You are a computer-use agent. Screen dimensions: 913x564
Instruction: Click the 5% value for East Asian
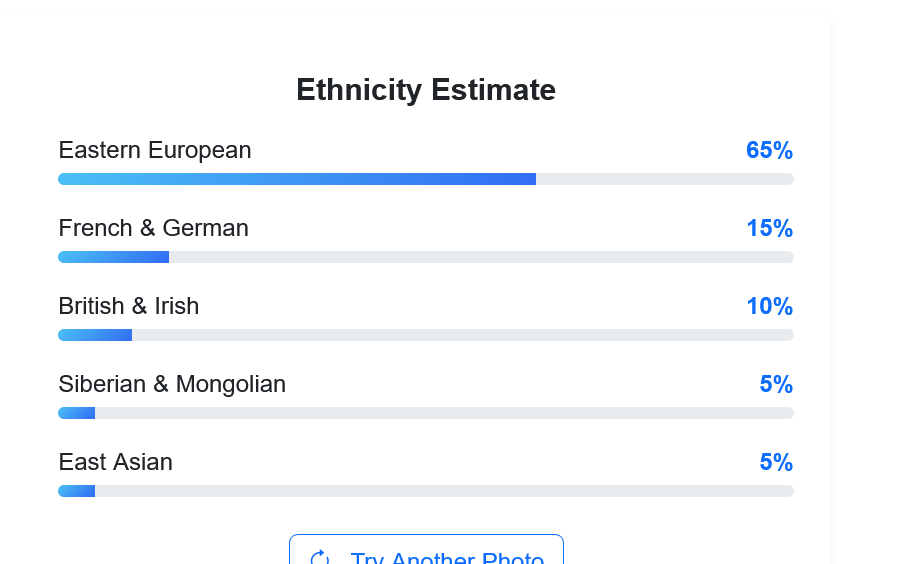pos(776,462)
